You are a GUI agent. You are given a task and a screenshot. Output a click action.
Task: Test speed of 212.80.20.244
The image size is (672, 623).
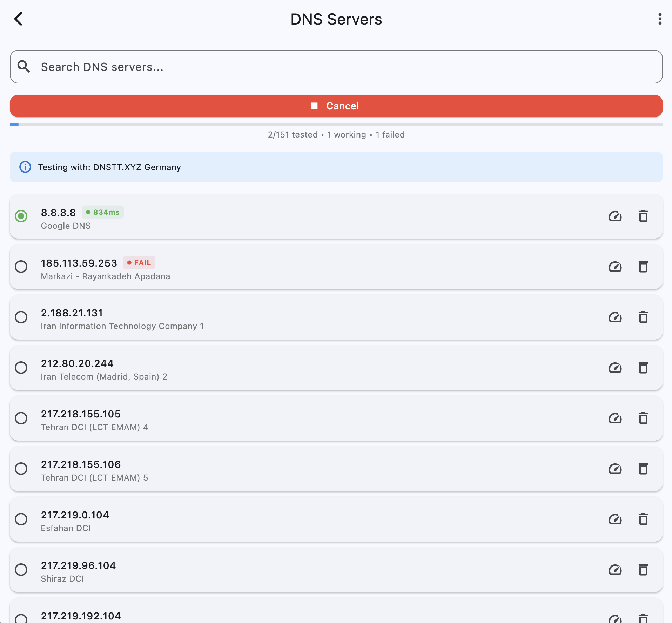click(615, 368)
